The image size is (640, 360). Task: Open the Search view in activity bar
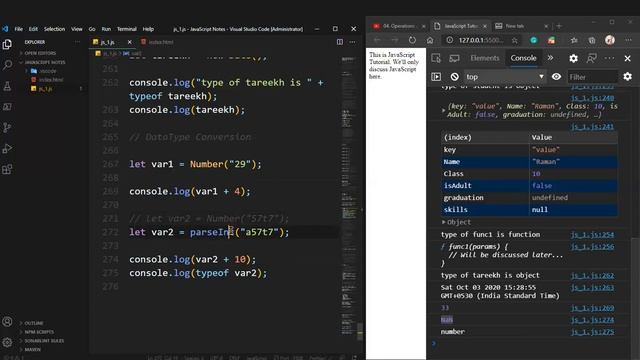7,65
